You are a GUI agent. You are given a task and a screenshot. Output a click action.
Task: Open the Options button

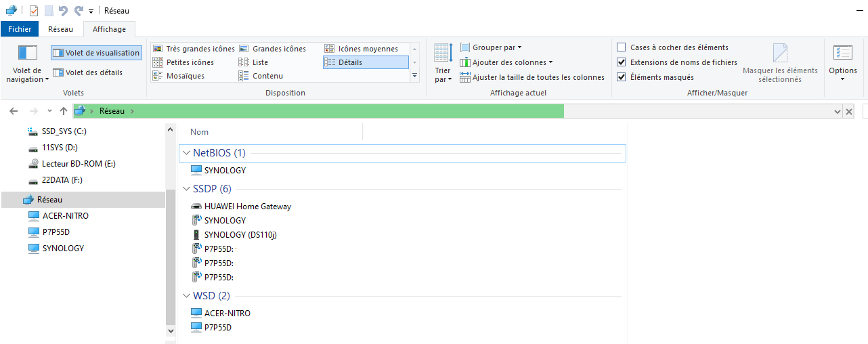(843, 63)
